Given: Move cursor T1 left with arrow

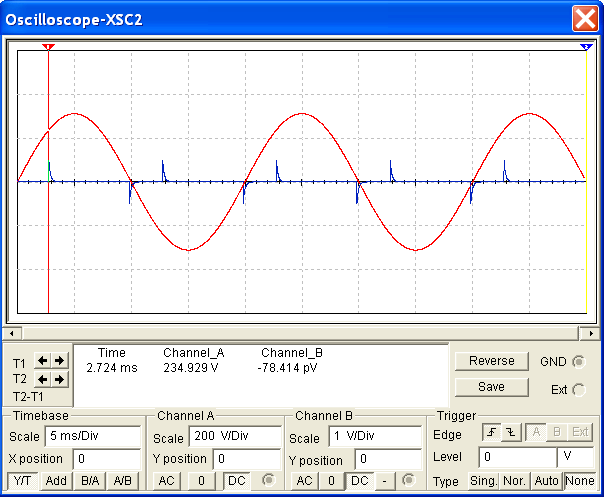Looking at the screenshot, I should [x=43, y=360].
